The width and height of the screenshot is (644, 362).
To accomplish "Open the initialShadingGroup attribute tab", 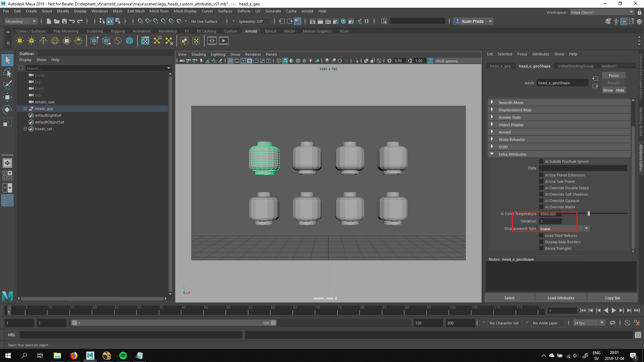I will 576,66.
